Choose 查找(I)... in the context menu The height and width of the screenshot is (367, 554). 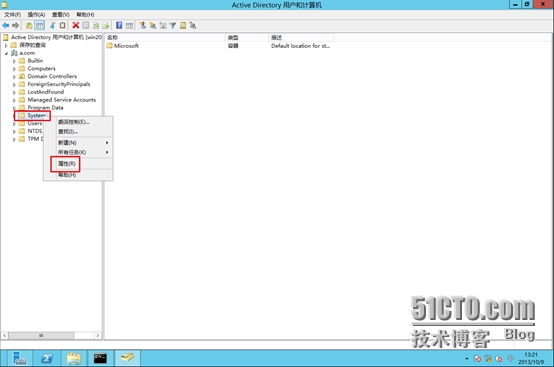tap(78, 131)
